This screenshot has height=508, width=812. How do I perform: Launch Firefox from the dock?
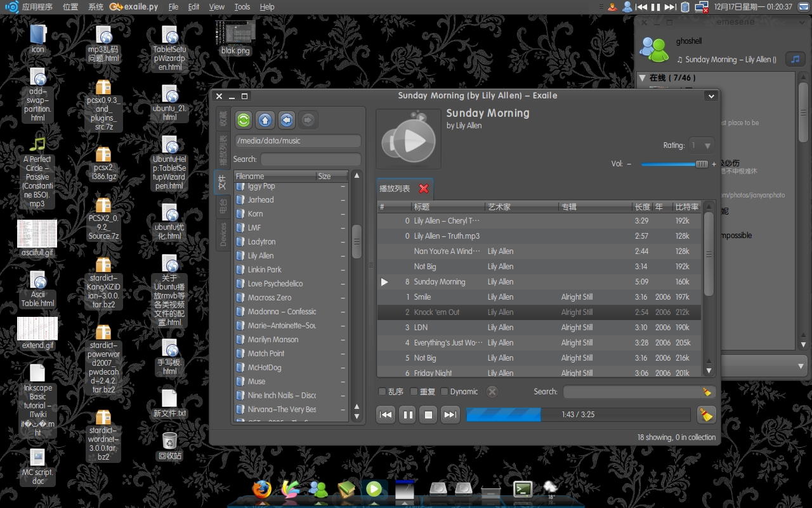pyautogui.click(x=261, y=489)
